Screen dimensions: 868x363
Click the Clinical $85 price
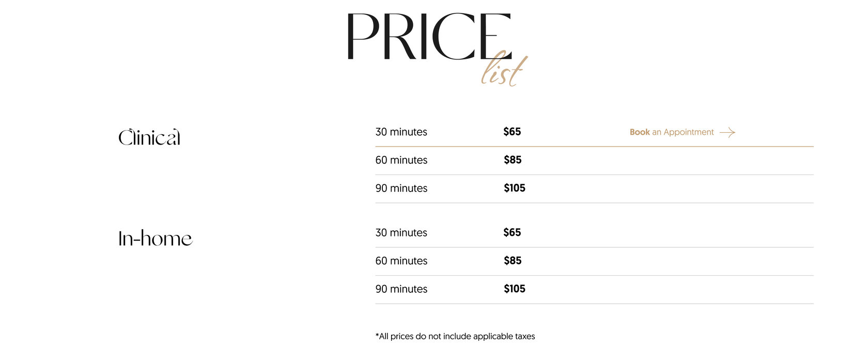click(x=513, y=160)
